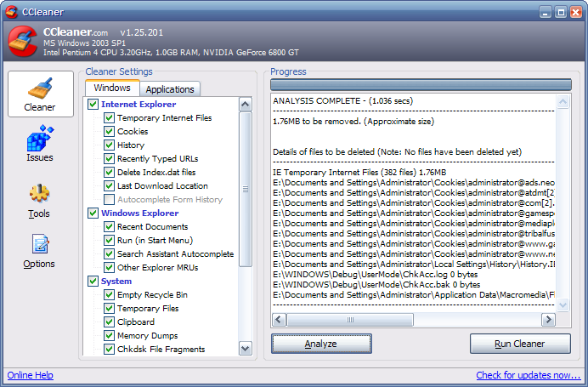The height and width of the screenshot is (387, 588).
Task: Click the Run Cleaner button
Action: [520, 344]
